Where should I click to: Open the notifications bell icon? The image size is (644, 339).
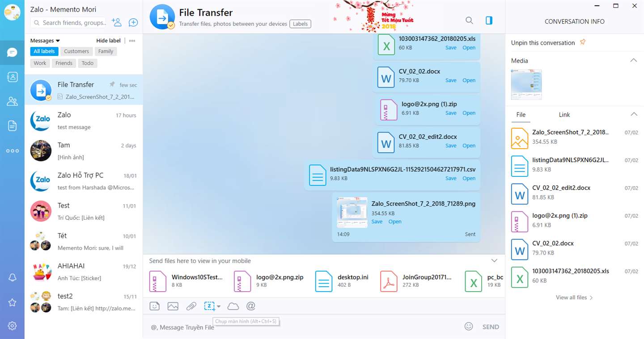[x=12, y=278]
